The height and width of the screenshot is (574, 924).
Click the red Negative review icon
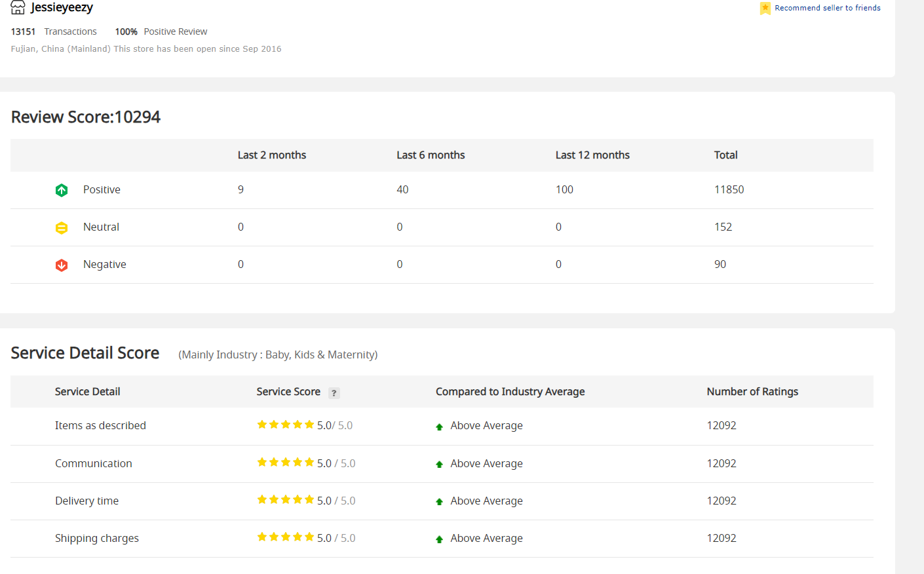[x=62, y=265]
